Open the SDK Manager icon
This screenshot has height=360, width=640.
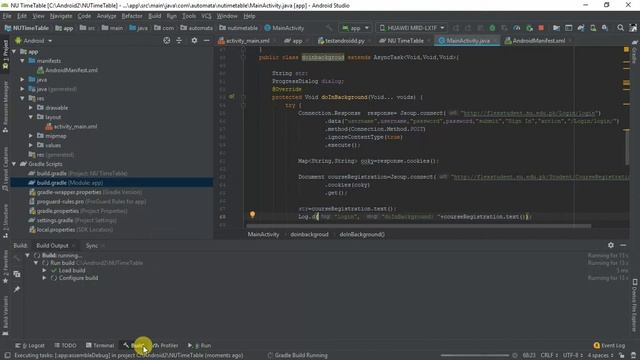click(605, 28)
